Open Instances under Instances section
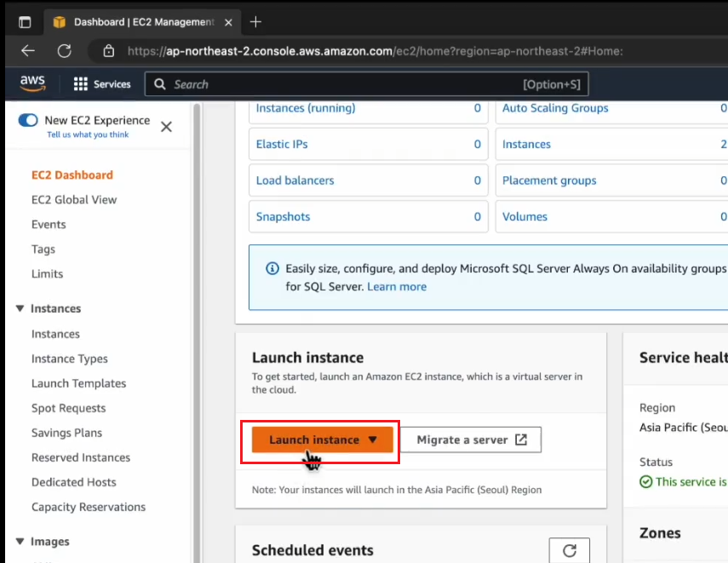This screenshot has width=728, height=563. (55, 334)
